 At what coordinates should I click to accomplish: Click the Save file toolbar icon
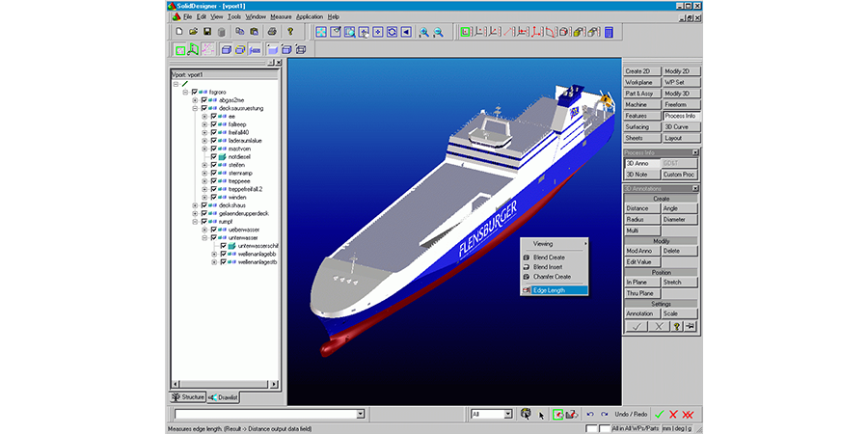coord(207,32)
